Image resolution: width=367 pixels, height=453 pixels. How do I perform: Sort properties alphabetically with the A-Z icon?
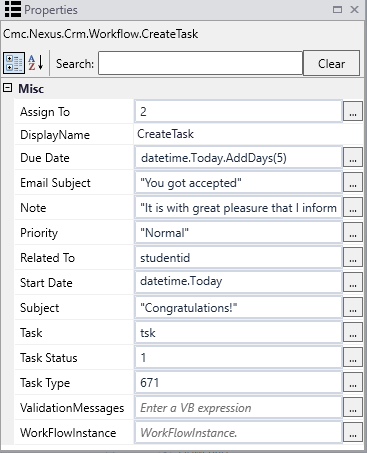coord(36,63)
